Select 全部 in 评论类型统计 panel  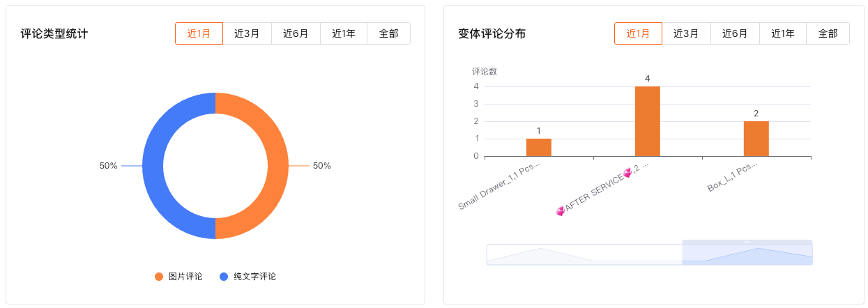pyautogui.click(x=388, y=33)
